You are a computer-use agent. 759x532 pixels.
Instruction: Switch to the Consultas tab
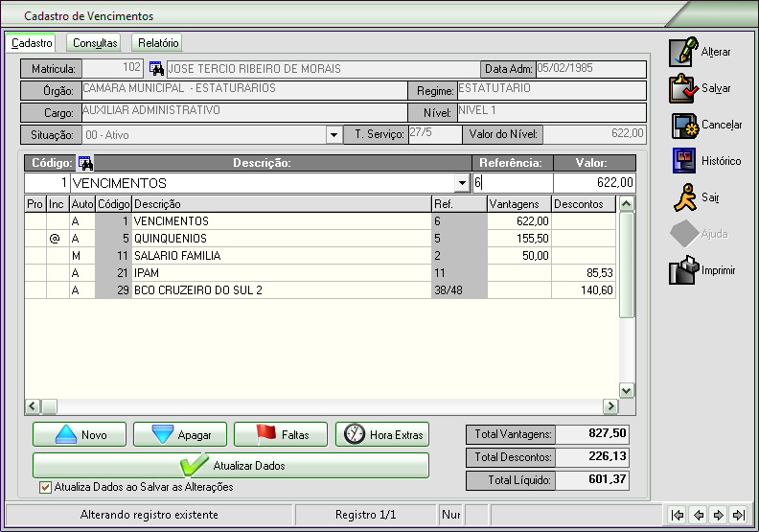(x=95, y=43)
